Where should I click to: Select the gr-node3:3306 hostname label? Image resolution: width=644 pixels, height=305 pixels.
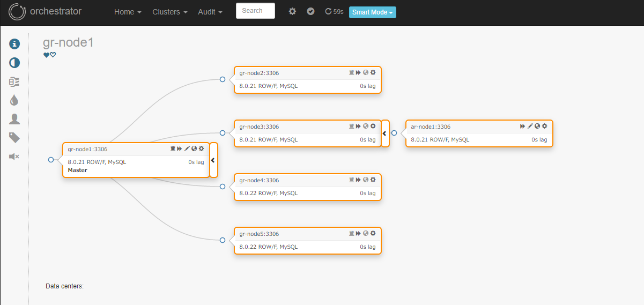click(x=259, y=127)
